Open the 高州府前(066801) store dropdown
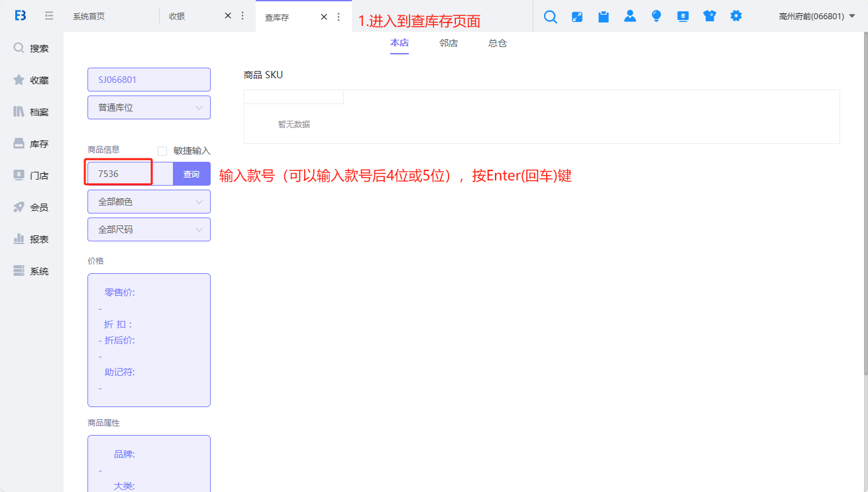The height and width of the screenshot is (492, 868). coord(817,17)
